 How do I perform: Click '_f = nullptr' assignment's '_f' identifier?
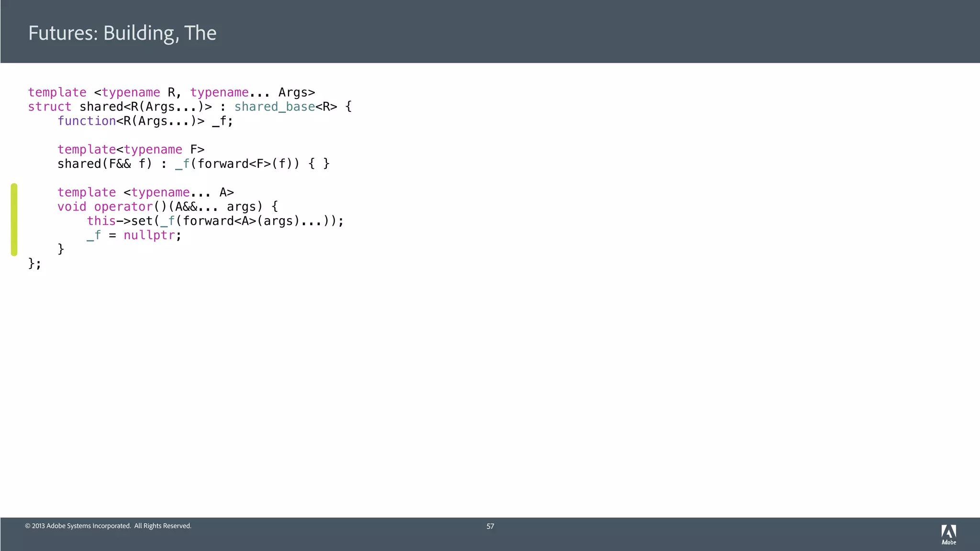click(94, 235)
